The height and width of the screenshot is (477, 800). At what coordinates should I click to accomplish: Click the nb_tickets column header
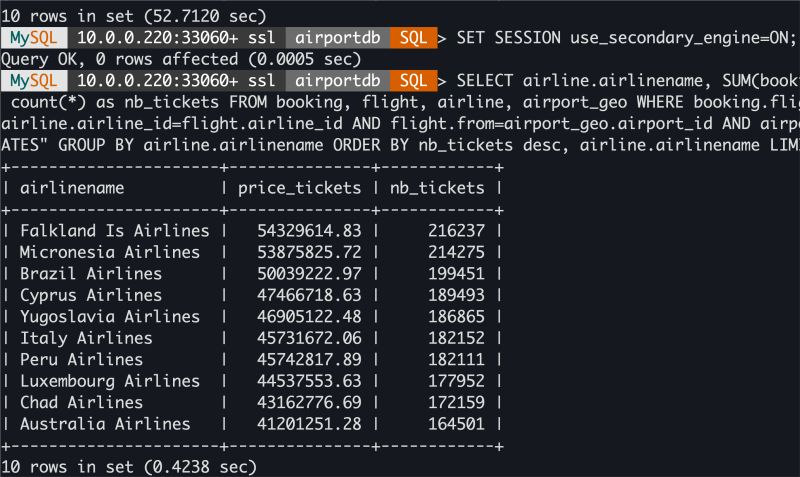pyautogui.click(x=438, y=188)
